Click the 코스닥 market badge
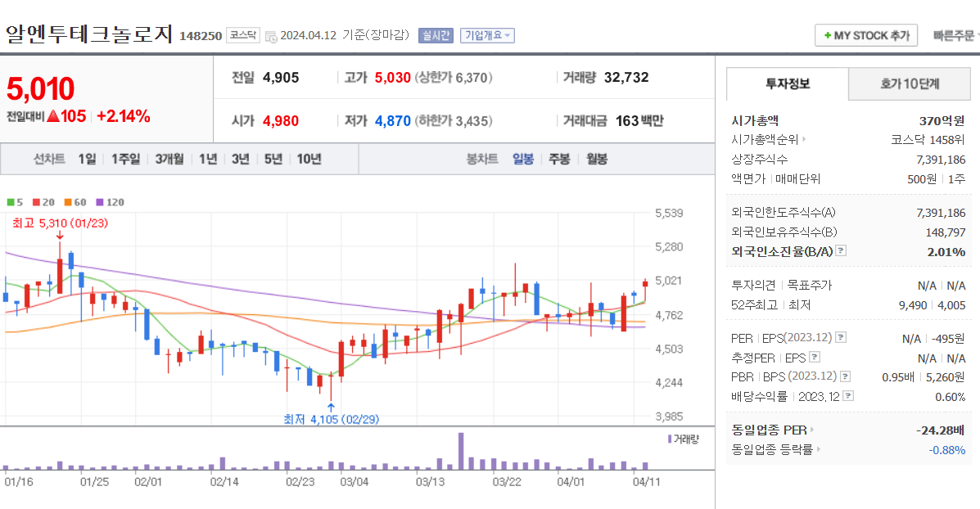This screenshot has height=509, width=980. tap(243, 36)
